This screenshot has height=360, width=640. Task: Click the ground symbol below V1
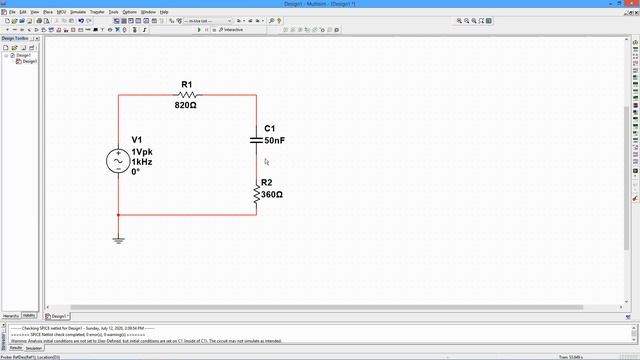[x=118, y=240]
